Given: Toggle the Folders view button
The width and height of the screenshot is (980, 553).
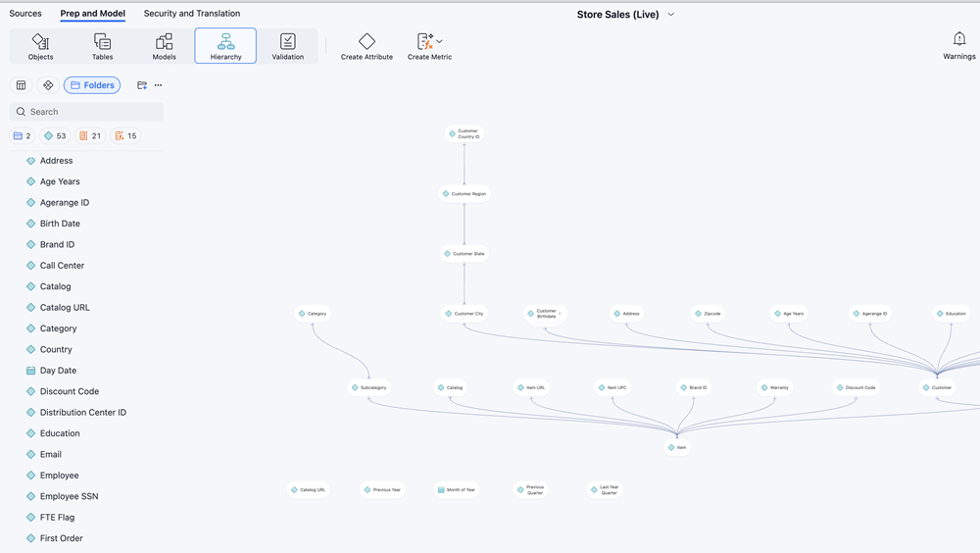Looking at the screenshot, I should (x=92, y=85).
